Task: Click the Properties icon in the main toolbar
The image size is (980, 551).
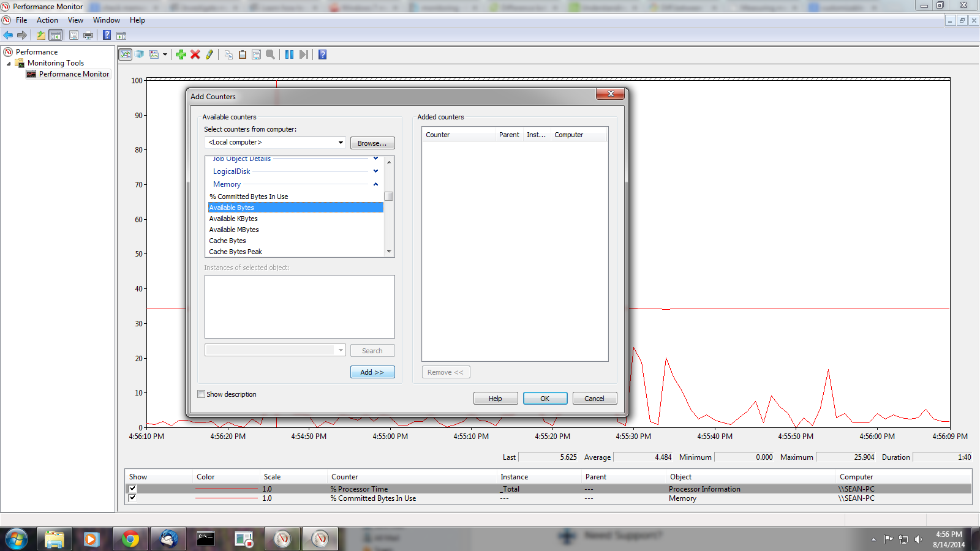Action: pyautogui.click(x=73, y=36)
